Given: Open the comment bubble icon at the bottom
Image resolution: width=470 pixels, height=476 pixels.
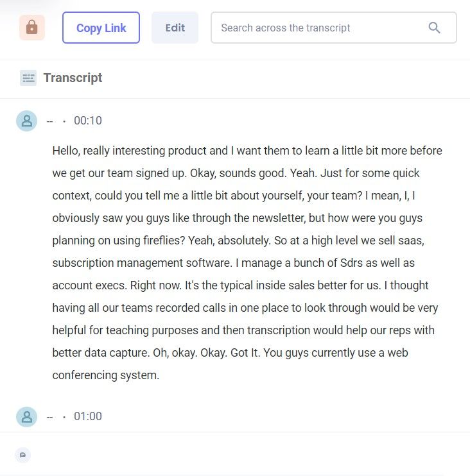Looking at the screenshot, I should pos(22,455).
